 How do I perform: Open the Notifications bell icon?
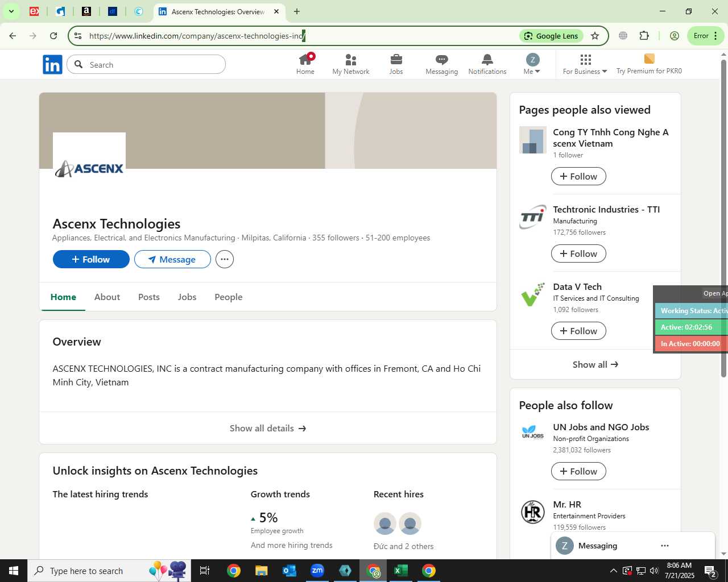point(487,64)
